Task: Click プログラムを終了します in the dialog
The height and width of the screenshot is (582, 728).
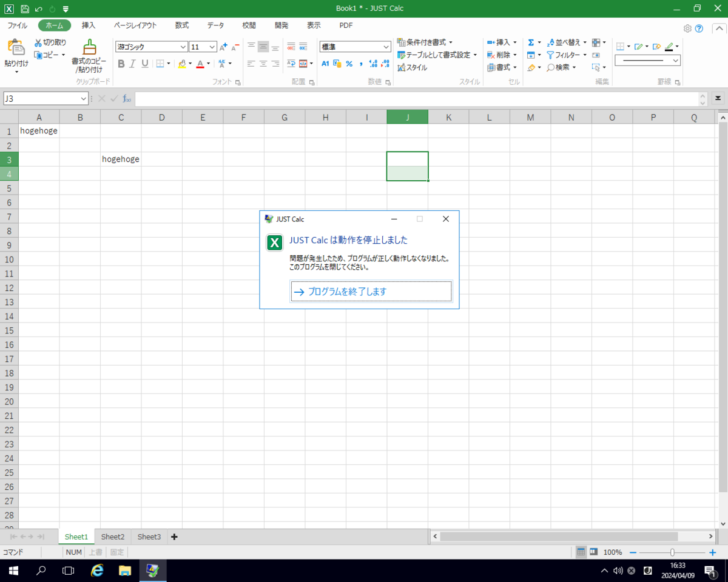Action: click(x=371, y=292)
